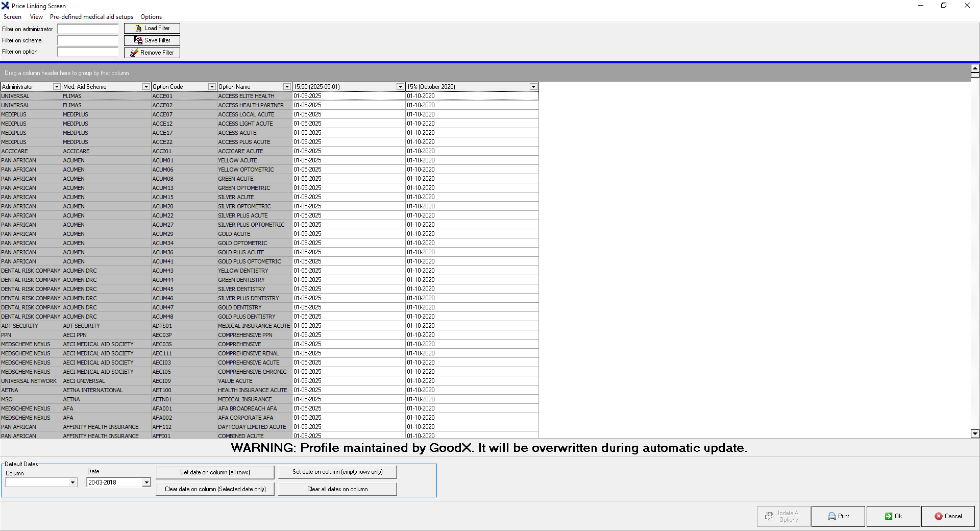Confirm with the Ok button
This screenshot has width=980, height=531.
[893, 516]
